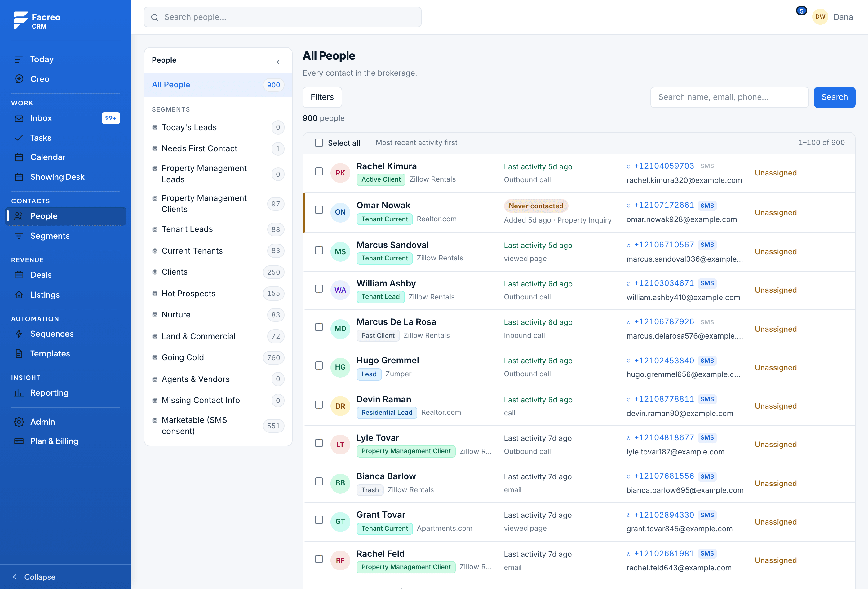Viewport: 868px width, 589px height.
Task: Open Creo assistant icon in sidebar
Action: pyautogui.click(x=19, y=79)
